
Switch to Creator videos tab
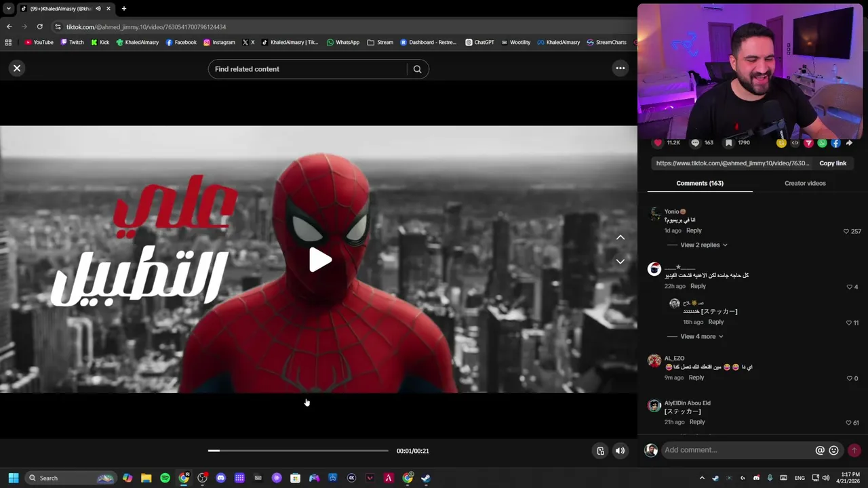coord(805,183)
